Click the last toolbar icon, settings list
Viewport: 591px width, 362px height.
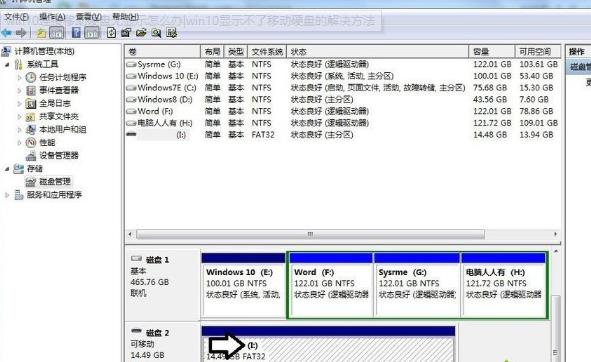click(x=171, y=33)
